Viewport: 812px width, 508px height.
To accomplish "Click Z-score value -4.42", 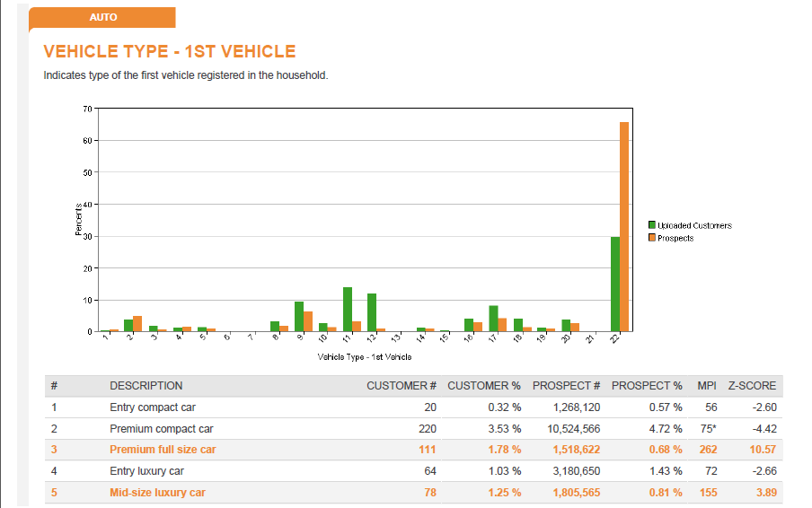I will pos(764,429).
